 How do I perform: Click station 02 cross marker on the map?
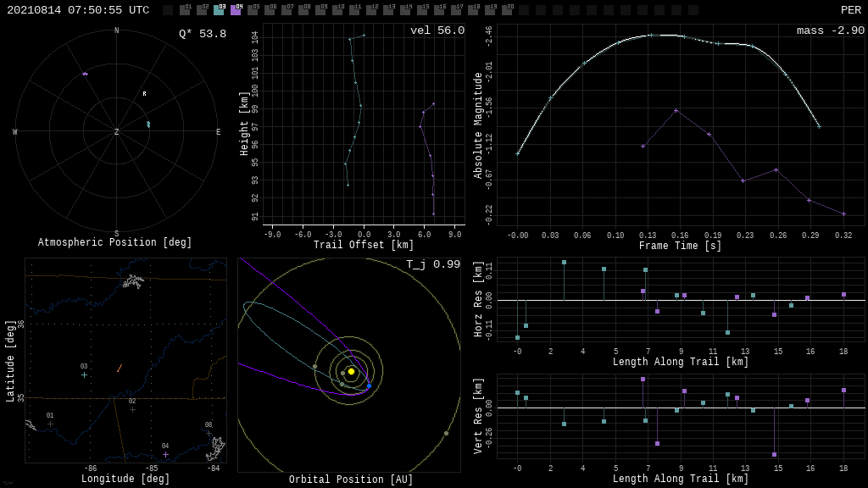click(x=132, y=409)
